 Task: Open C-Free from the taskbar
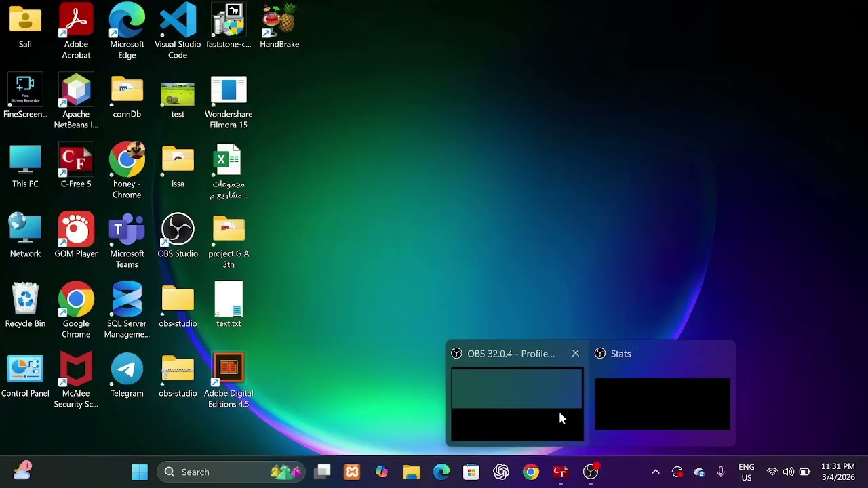561,472
